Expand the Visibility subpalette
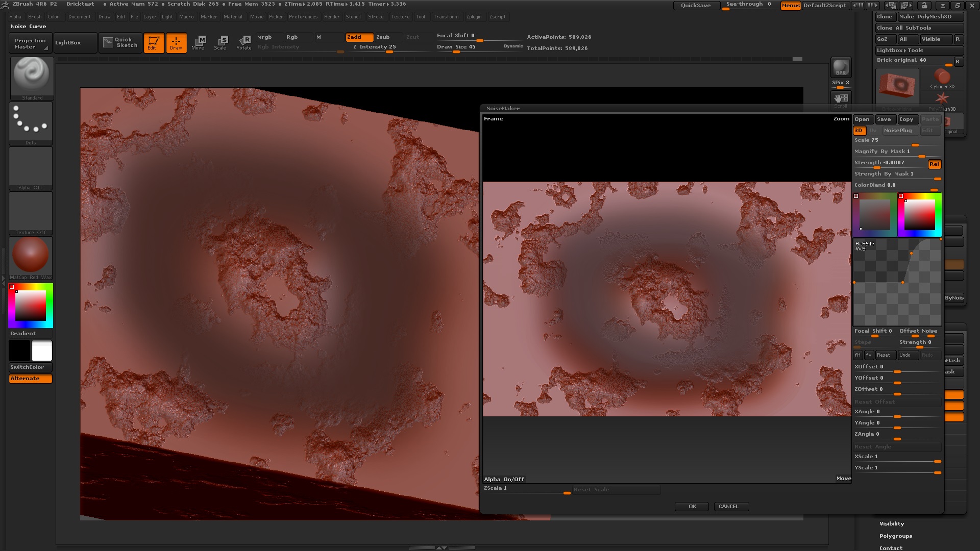Viewport: 980px width, 551px height. pyautogui.click(x=892, y=524)
